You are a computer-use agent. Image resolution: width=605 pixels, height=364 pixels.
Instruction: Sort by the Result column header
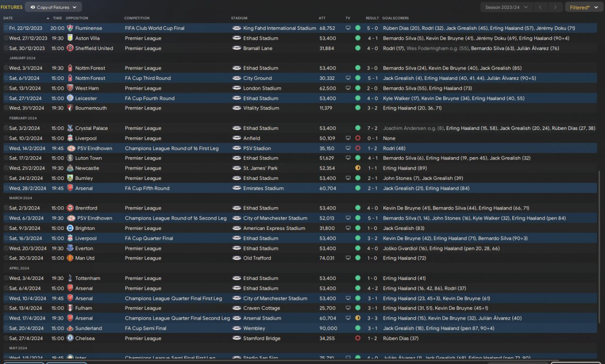click(372, 18)
